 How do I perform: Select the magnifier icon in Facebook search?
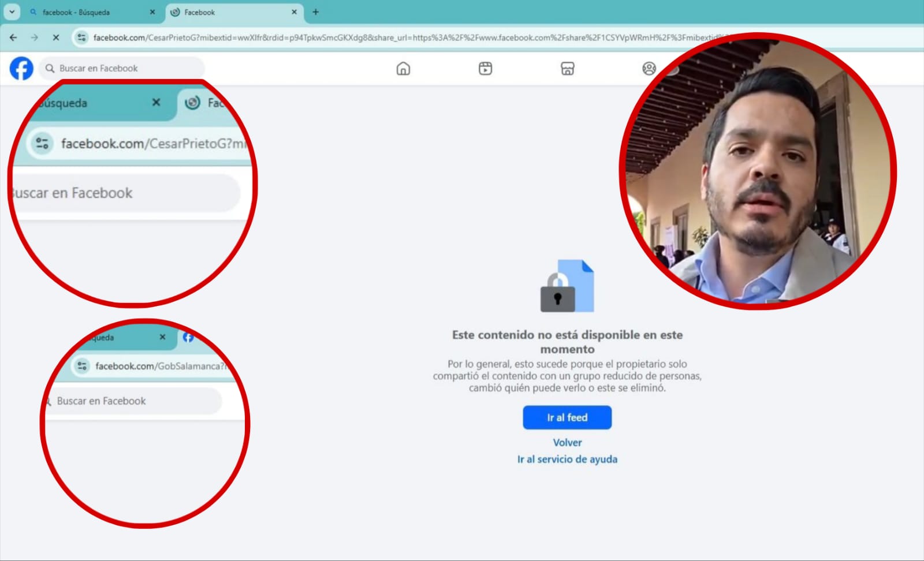[x=50, y=68]
